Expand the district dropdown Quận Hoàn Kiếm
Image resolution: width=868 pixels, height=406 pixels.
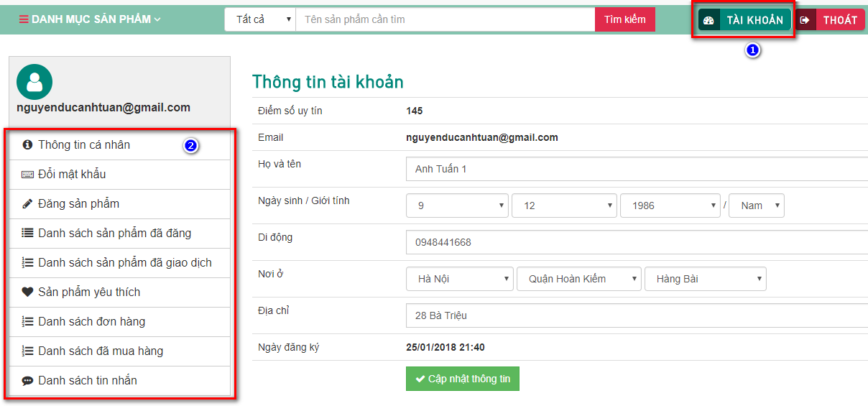578,279
